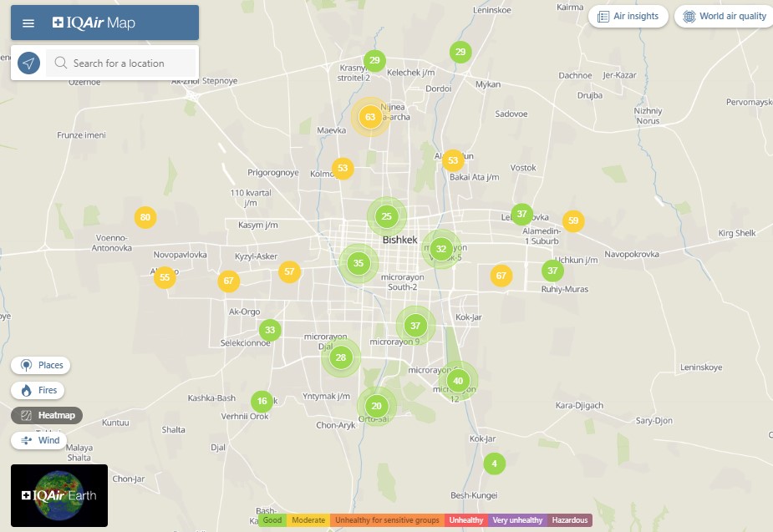The image size is (773, 532).
Task: Click the Search for a location field
Action: pyautogui.click(x=130, y=63)
